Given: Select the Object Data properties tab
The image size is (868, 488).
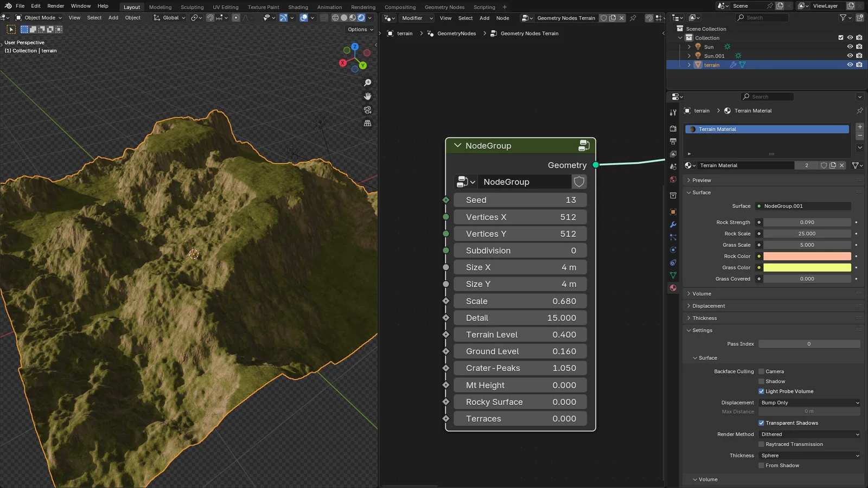Looking at the screenshot, I should coord(673,275).
